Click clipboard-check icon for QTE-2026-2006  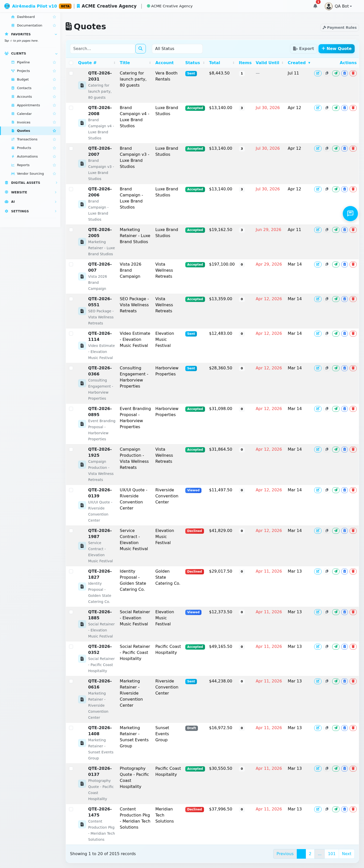345,189
